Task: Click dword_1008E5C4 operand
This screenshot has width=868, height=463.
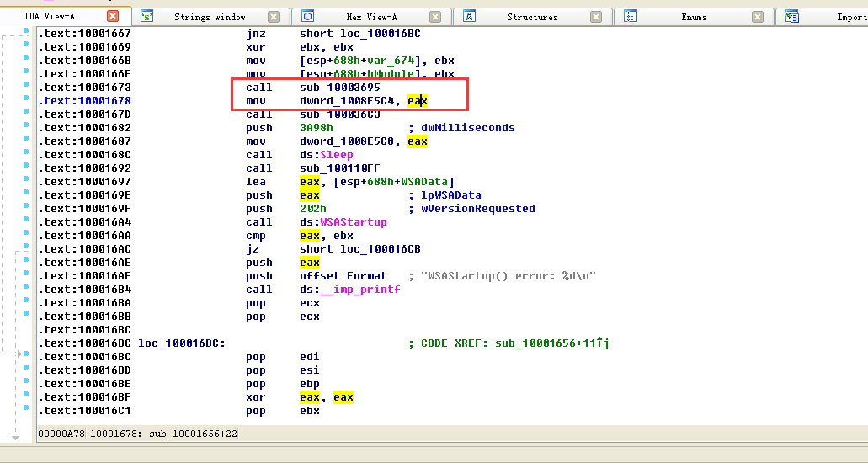Action: [347, 101]
